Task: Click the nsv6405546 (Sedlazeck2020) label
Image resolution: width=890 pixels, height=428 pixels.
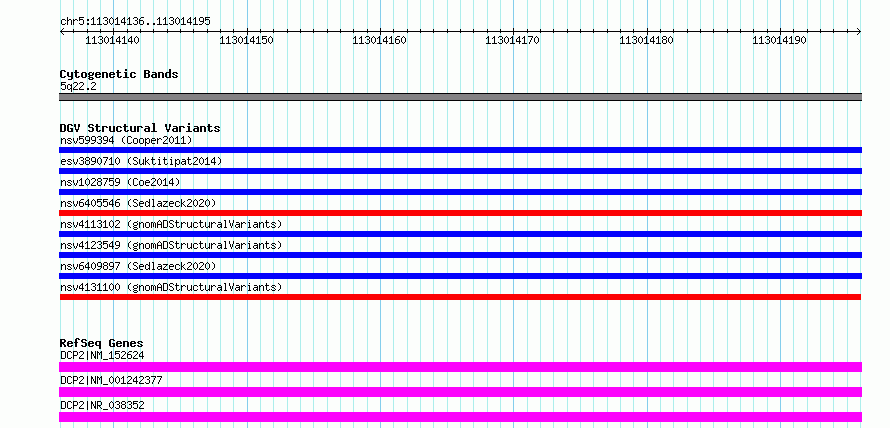Action: pos(138,203)
